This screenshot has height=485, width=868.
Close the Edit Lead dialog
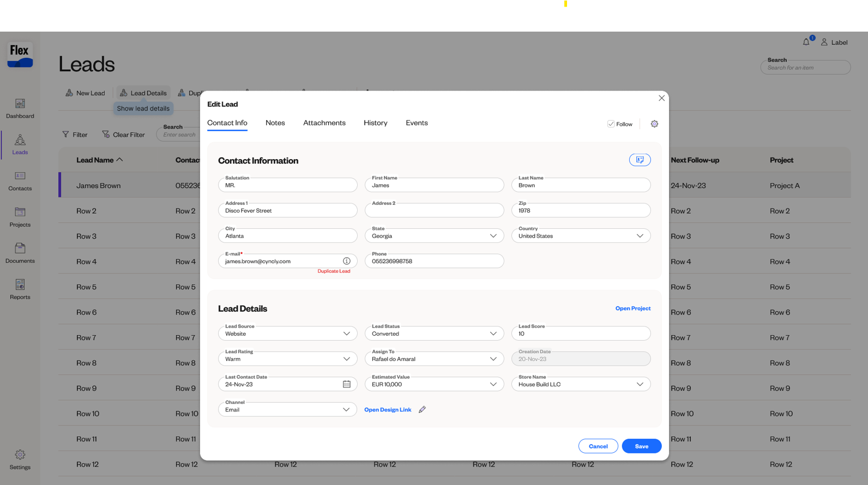coord(661,98)
